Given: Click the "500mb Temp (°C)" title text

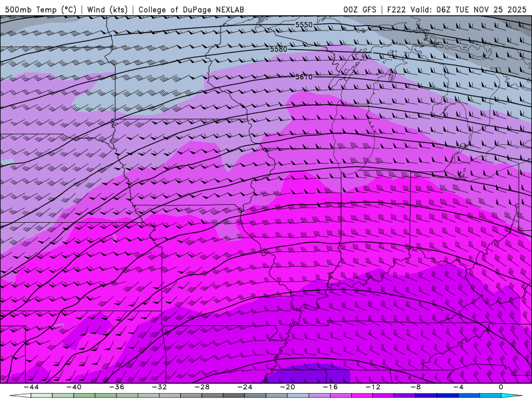Looking at the screenshot, I should [41, 9].
